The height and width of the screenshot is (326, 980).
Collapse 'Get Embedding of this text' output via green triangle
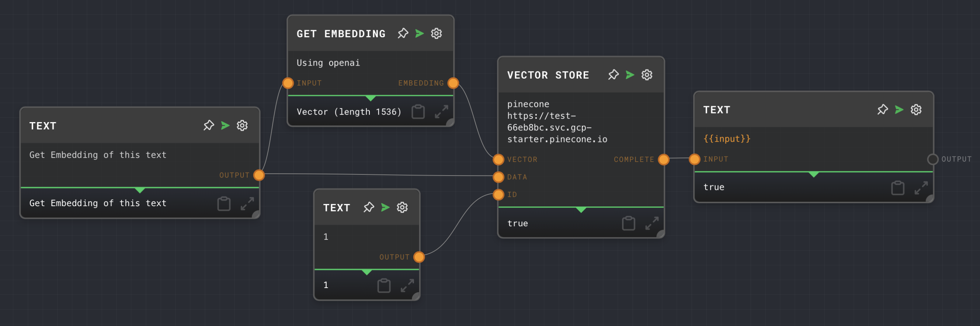[x=140, y=190]
